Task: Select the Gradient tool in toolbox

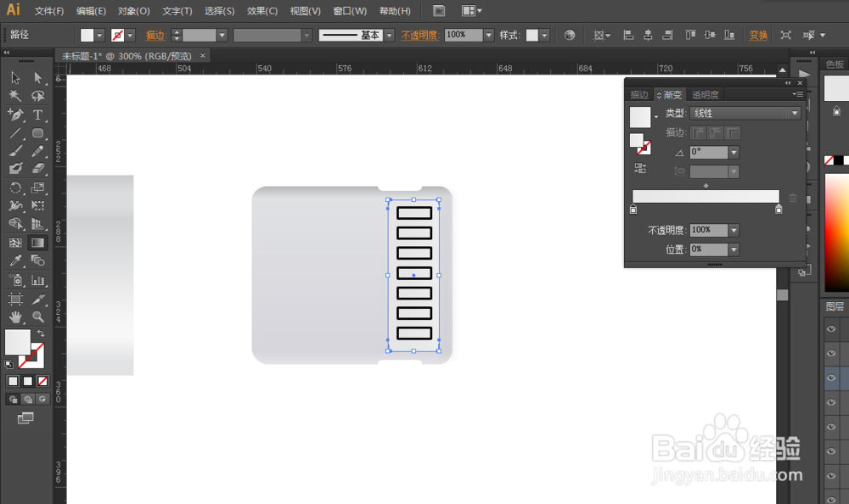Action: 37,243
